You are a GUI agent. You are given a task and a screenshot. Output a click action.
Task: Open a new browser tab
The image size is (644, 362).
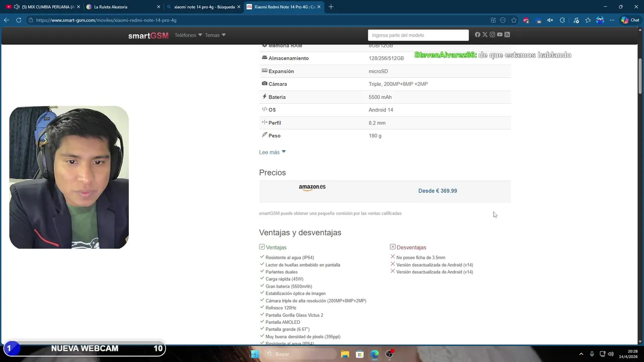coord(331,7)
